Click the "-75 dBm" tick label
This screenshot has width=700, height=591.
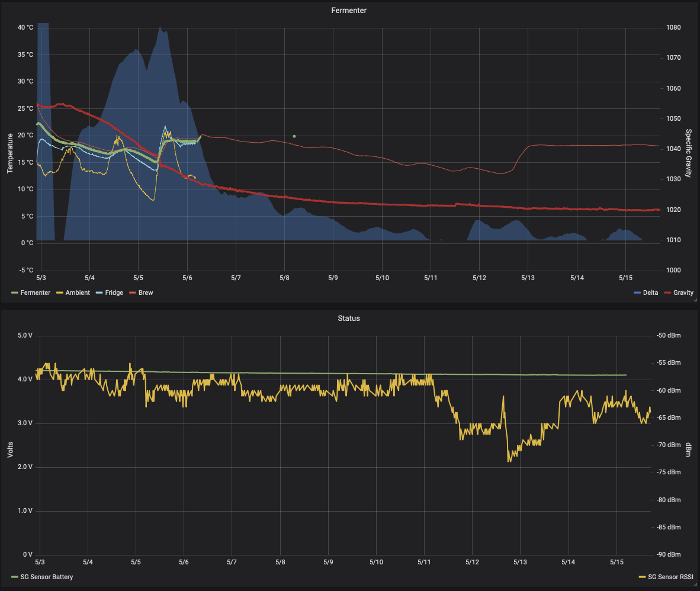(x=668, y=472)
